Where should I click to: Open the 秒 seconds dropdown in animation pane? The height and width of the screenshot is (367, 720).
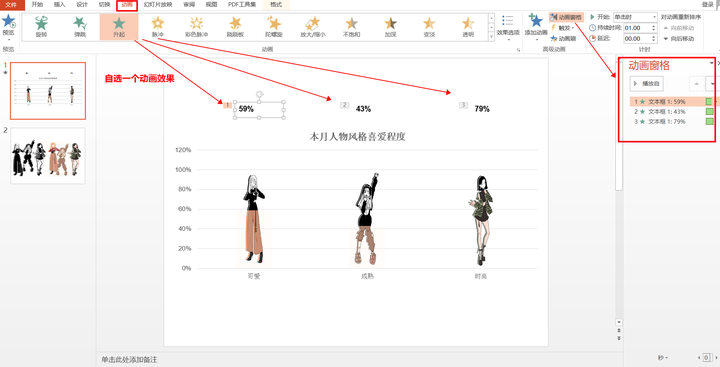[663, 358]
